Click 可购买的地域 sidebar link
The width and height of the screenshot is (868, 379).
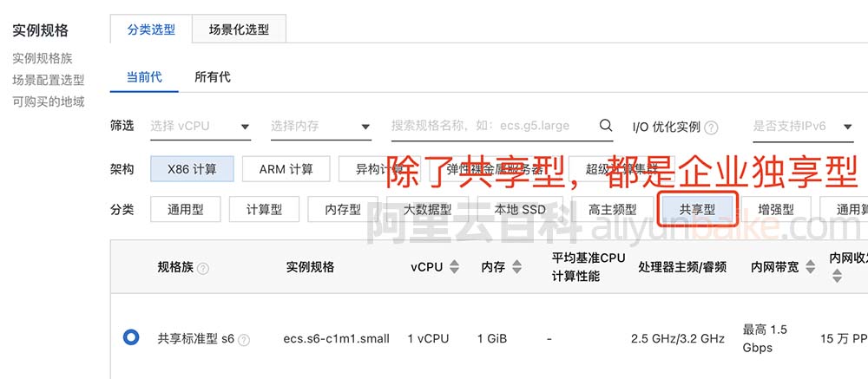48,101
